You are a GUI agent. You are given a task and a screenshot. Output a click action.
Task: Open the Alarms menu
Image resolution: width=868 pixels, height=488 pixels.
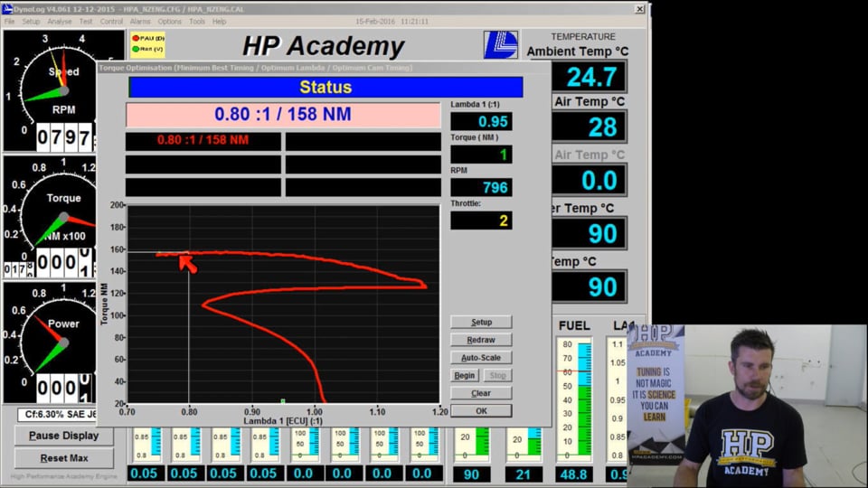click(x=140, y=22)
